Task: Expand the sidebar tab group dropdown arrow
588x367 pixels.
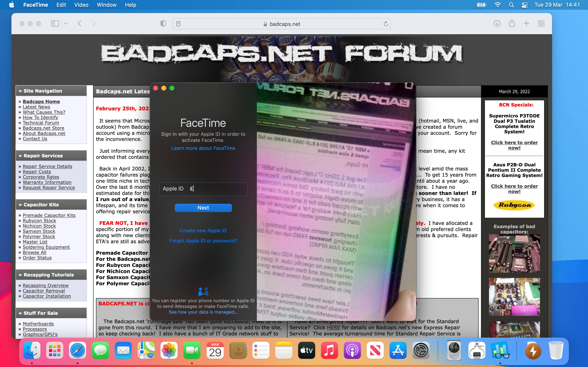Action: tap(66, 23)
